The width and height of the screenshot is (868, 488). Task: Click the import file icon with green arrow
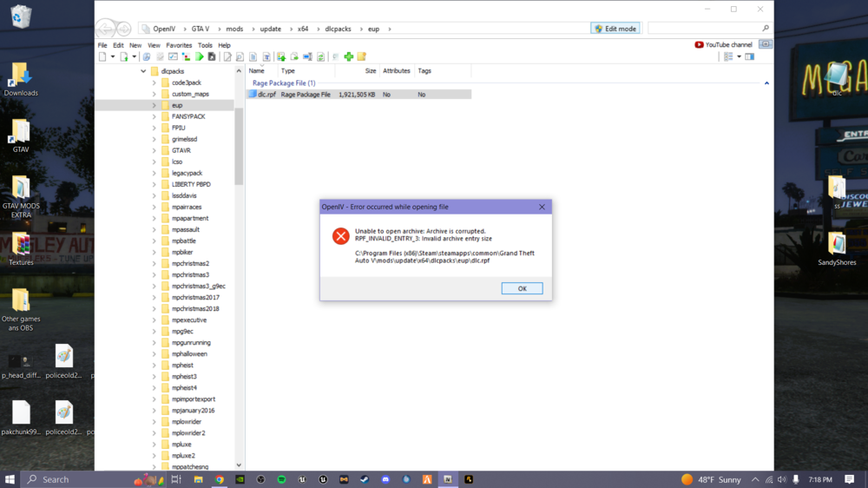pos(124,56)
